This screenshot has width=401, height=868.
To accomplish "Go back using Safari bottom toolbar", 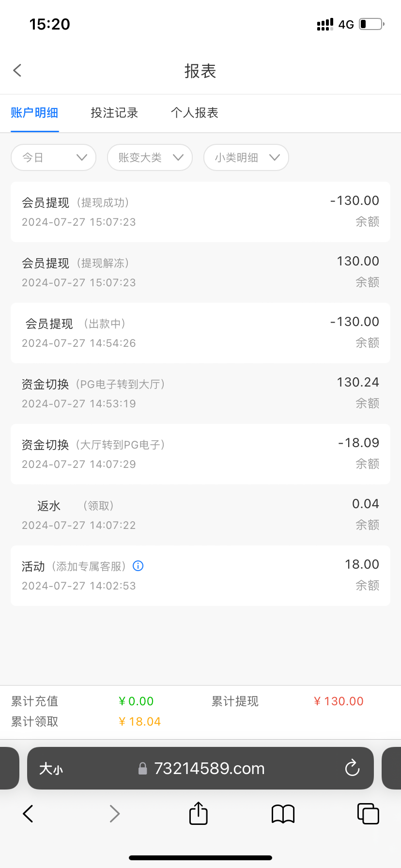I will click(x=28, y=814).
